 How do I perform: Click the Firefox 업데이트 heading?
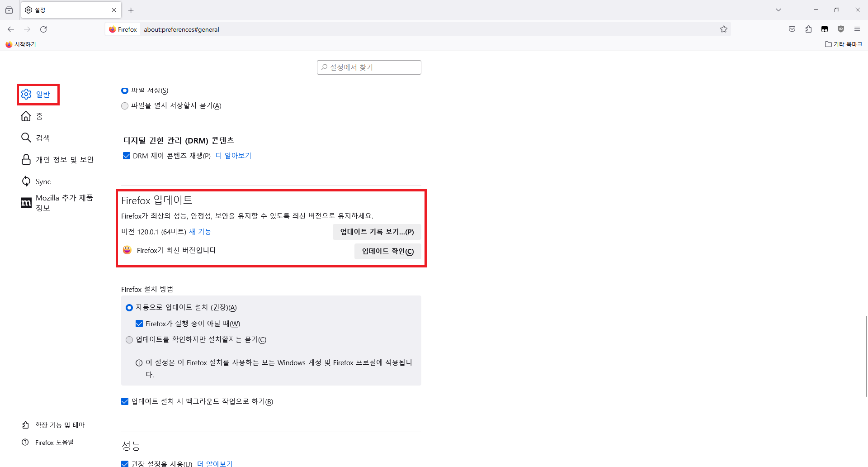[157, 200]
